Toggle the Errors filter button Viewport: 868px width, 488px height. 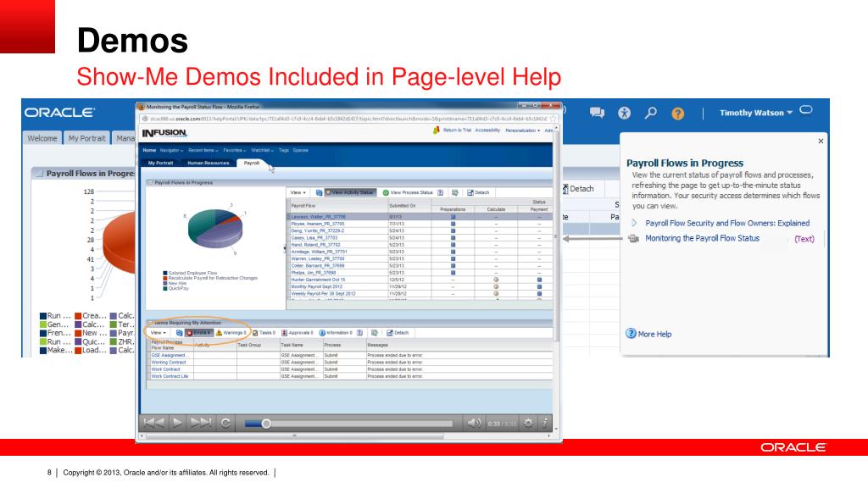198,333
